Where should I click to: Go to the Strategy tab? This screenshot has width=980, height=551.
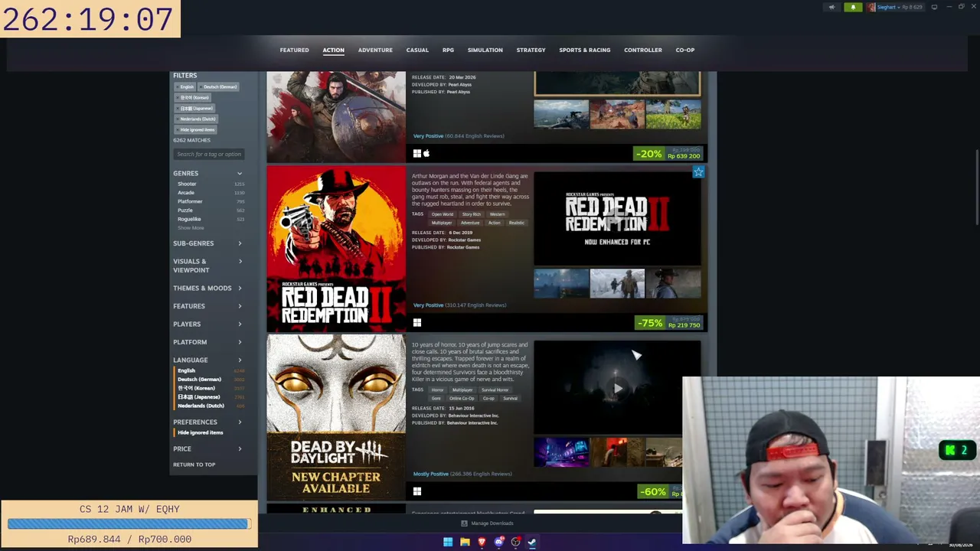pyautogui.click(x=531, y=51)
